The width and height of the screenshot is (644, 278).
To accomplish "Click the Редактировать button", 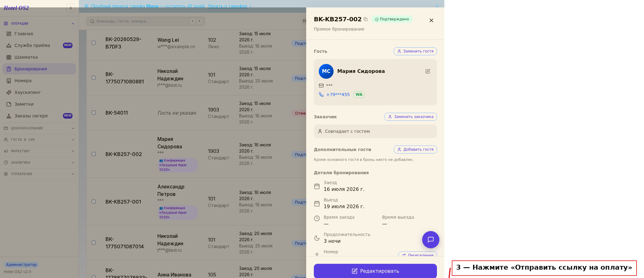I will coord(375,271).
